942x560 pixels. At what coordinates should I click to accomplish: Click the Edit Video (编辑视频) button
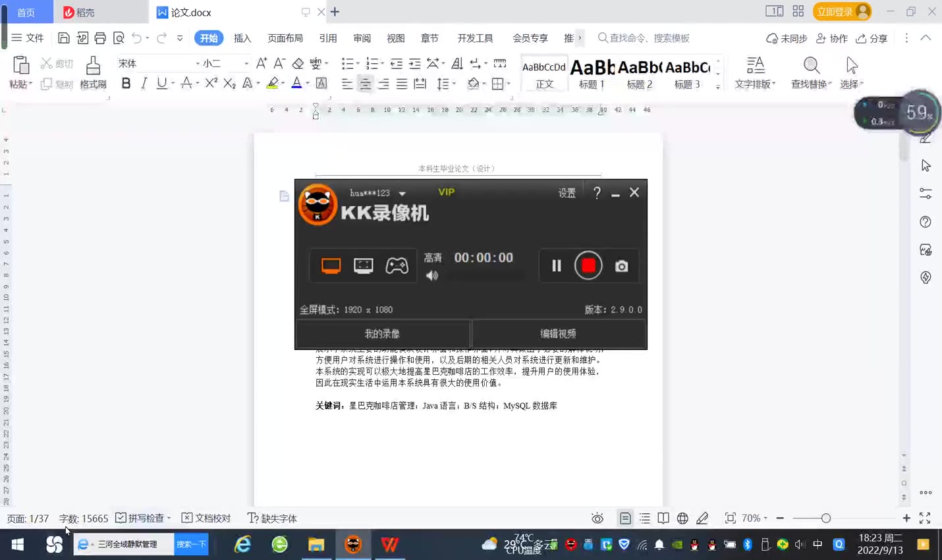point(559,334)
